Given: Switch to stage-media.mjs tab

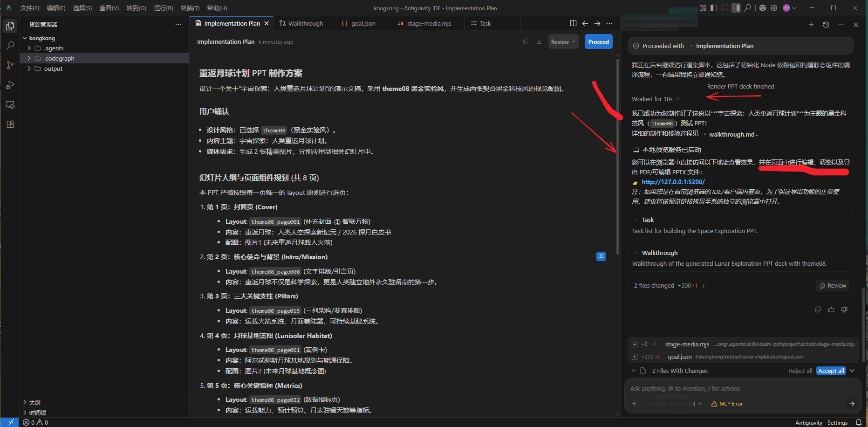Looking at the screenshot, I should 429,23.
